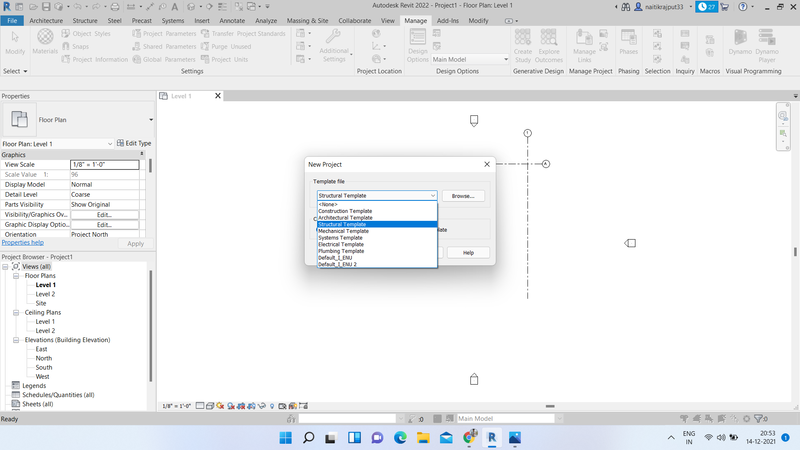Open Main Model design option dropdown in ribbon
This screenshot has height=450, width=800.
tap(470, 59)
